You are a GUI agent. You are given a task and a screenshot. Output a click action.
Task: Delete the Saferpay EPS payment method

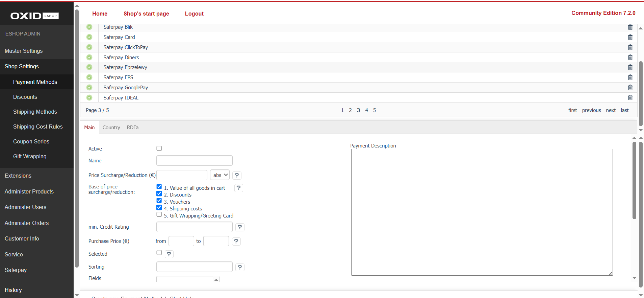pyautogui.click(x=630, y=77)
